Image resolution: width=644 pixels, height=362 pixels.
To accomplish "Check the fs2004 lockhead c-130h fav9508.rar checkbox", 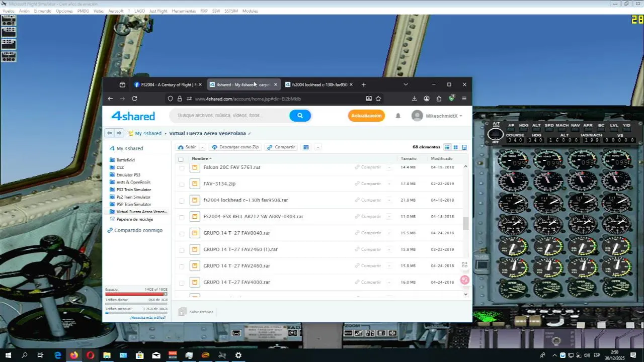I will tap(182, 201).
